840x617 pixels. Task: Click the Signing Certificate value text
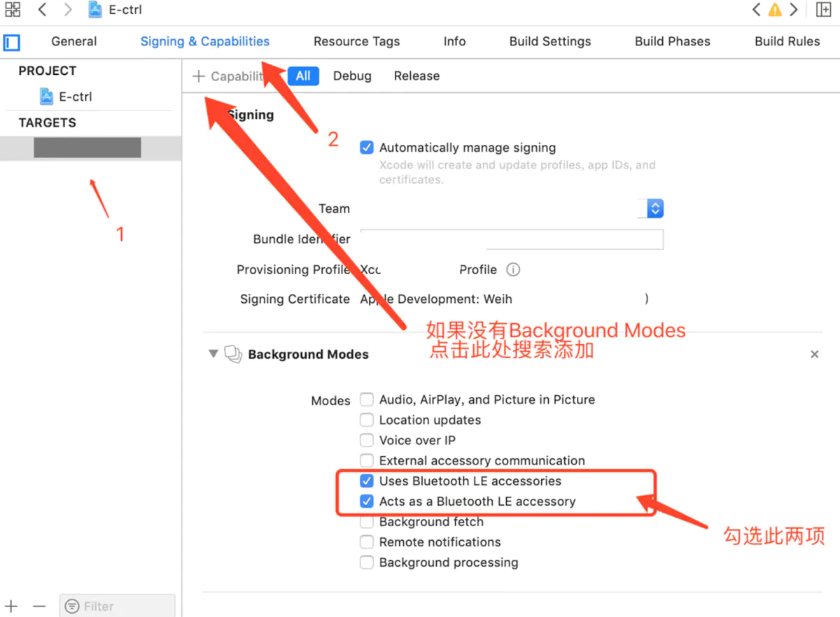(x=436, y=299)
